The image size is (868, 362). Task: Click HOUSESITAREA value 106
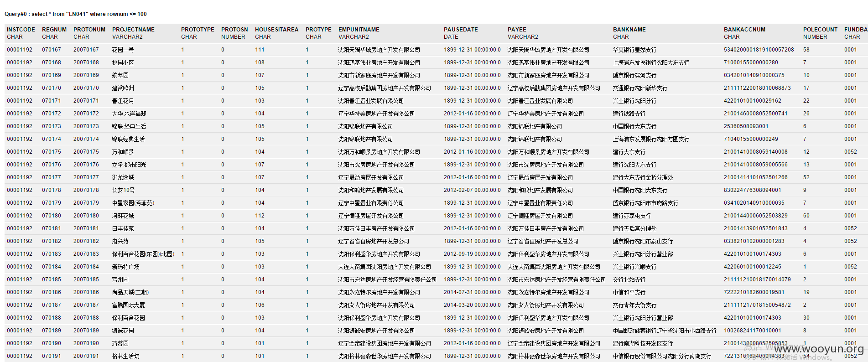click(260, 305)
